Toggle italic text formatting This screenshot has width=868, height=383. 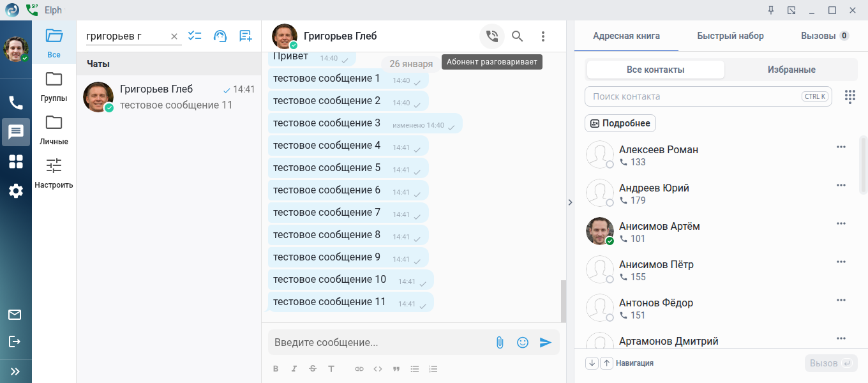pos(294,369)
